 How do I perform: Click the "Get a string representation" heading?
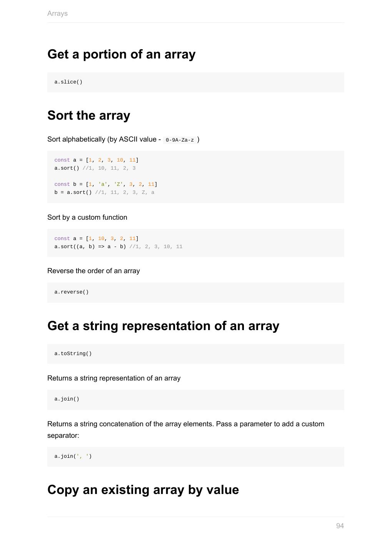163,326
